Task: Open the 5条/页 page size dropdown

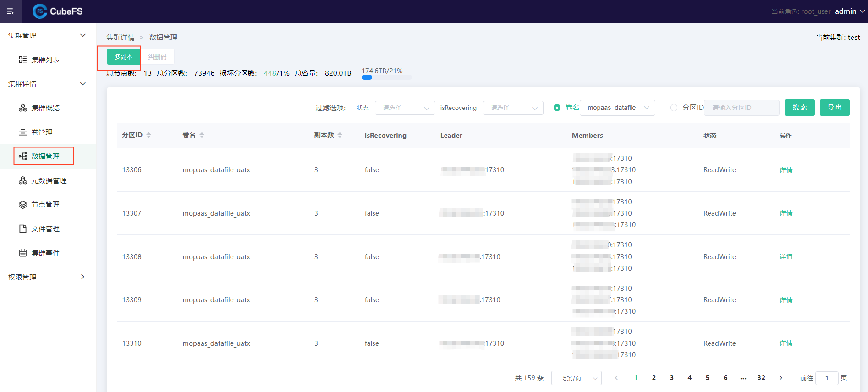Action: [x=576, y=378]
